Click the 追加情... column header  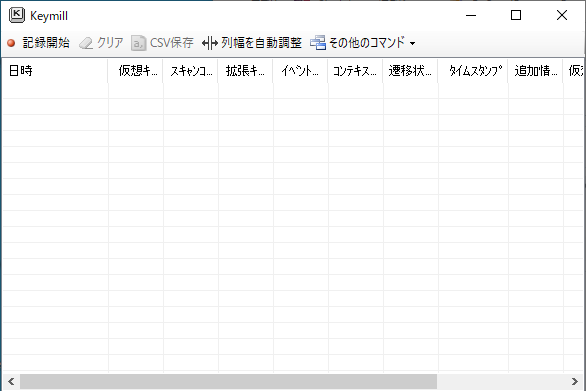coord(536,70)
